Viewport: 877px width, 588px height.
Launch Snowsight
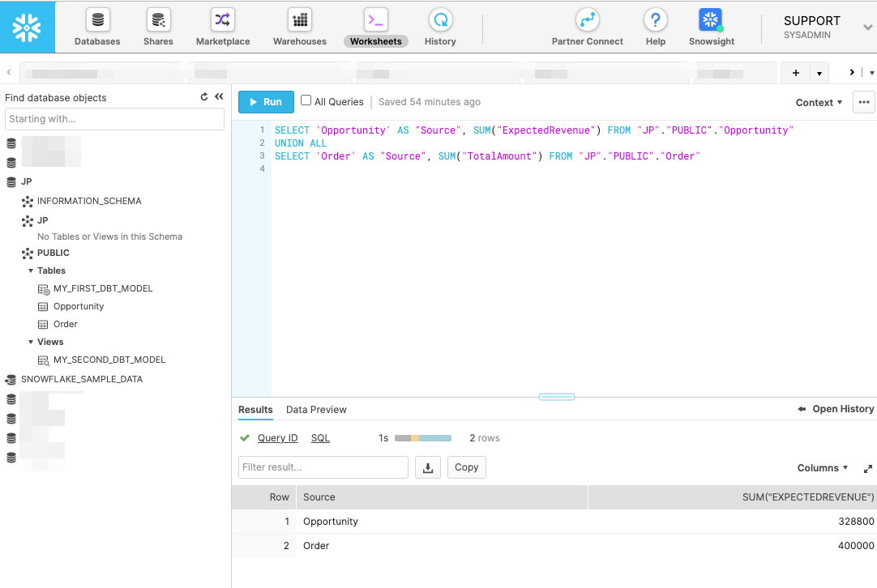[x=712, y=28]
